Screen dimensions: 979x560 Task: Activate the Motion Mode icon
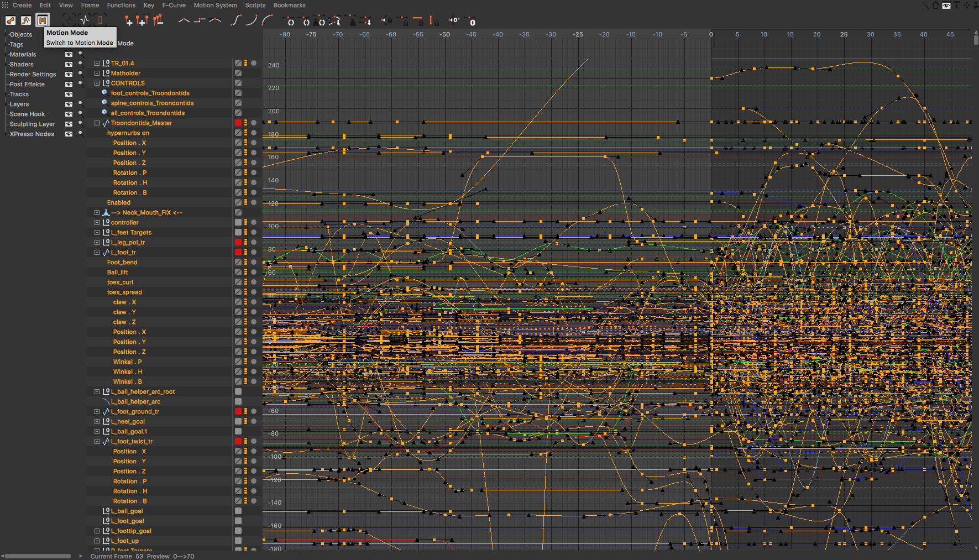tap(42, 20)
